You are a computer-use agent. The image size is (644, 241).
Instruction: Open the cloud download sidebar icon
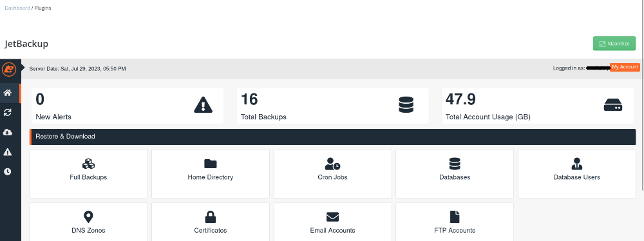click(7, 132)
